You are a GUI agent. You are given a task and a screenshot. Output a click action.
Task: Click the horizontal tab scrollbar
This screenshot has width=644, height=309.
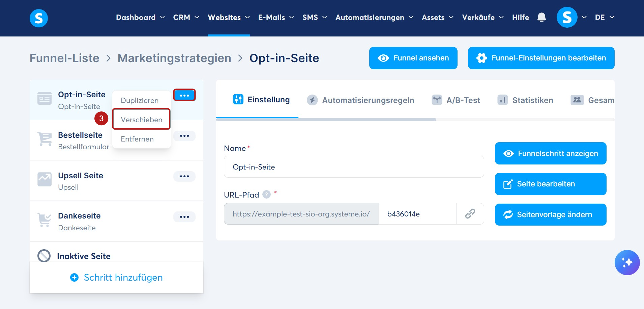(x=326, y=120)
